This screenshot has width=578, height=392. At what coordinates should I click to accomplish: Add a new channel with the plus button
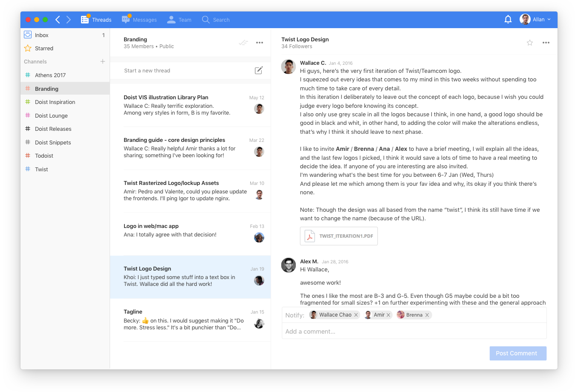103,61
